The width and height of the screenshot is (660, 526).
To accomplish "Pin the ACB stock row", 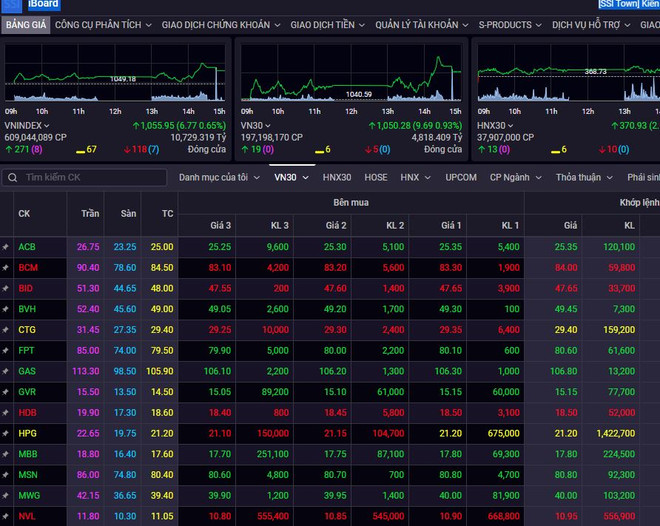I will [x=6, y=246].
